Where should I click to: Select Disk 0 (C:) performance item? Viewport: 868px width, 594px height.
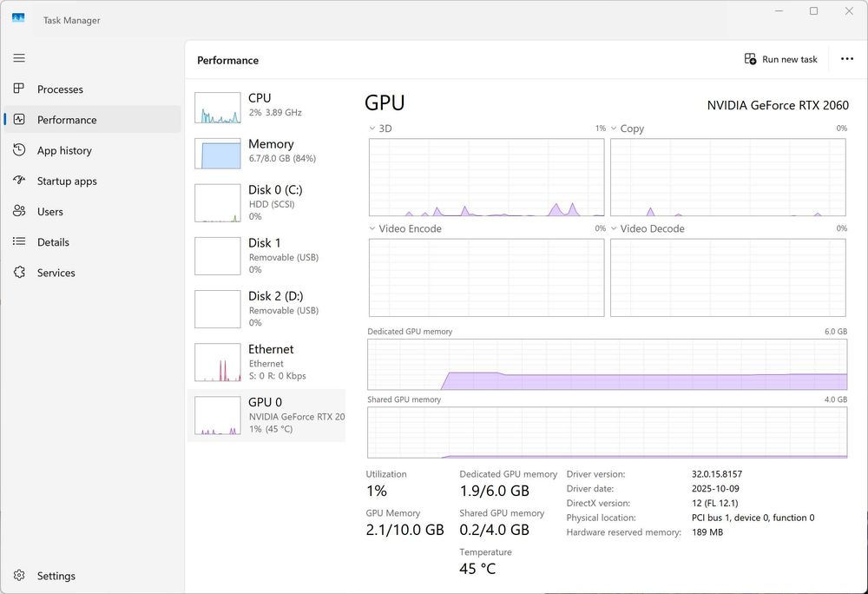click(266, 202)
